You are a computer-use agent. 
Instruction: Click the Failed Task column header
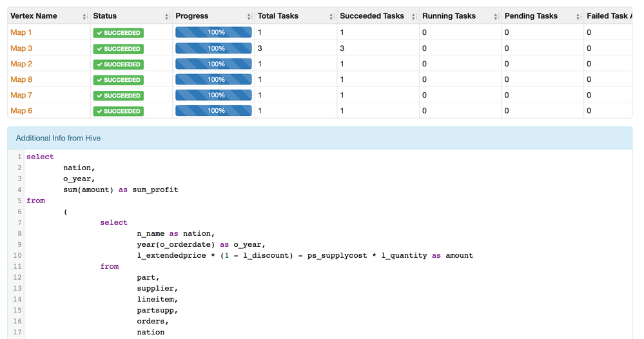click(607, 16)
